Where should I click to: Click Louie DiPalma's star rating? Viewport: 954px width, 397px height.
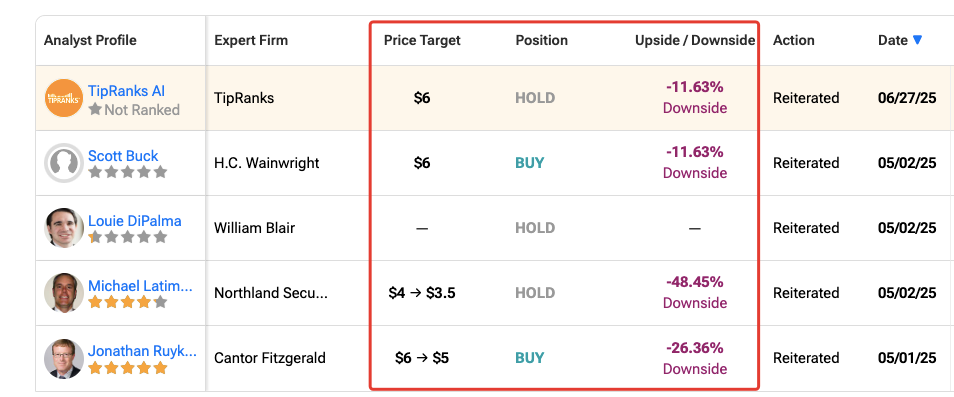(127, 237)
